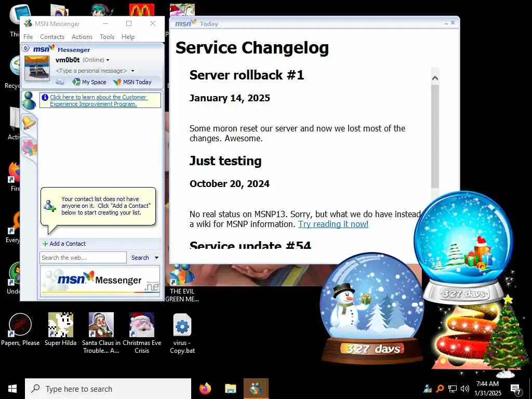532x399 pixels.
Task: Open the network tray icon
Action: (x=453, y=389)
